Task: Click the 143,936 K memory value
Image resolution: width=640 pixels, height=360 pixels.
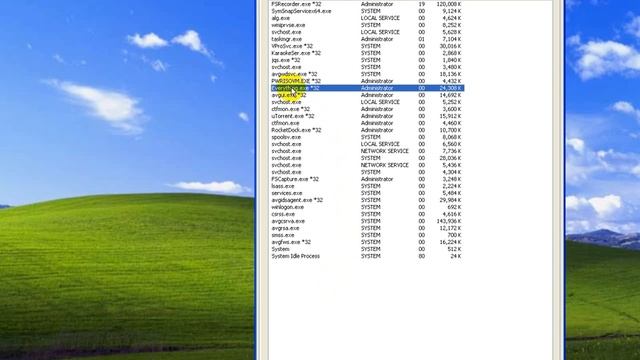Action: (449, 221)
